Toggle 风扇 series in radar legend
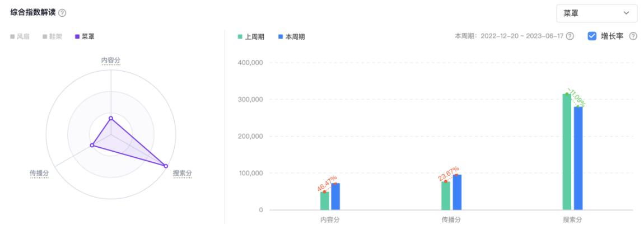The height and width of the screenshot is (234, 644). tap(20, 37)
